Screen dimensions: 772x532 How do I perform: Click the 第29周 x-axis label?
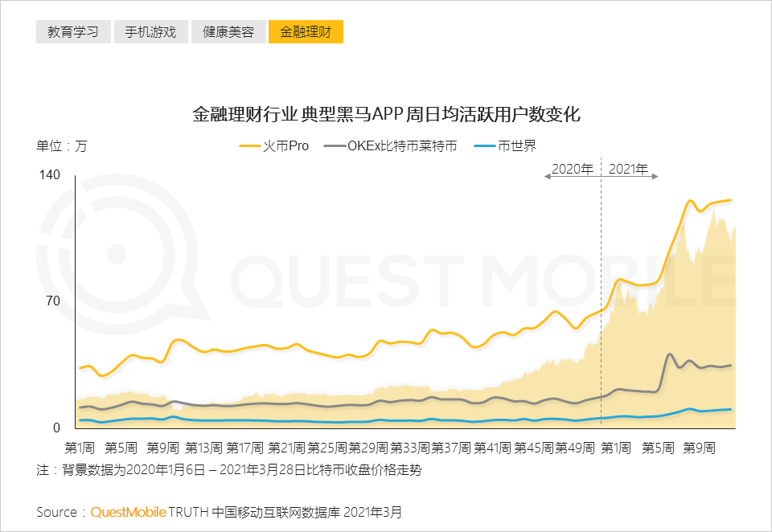[368, 448]
